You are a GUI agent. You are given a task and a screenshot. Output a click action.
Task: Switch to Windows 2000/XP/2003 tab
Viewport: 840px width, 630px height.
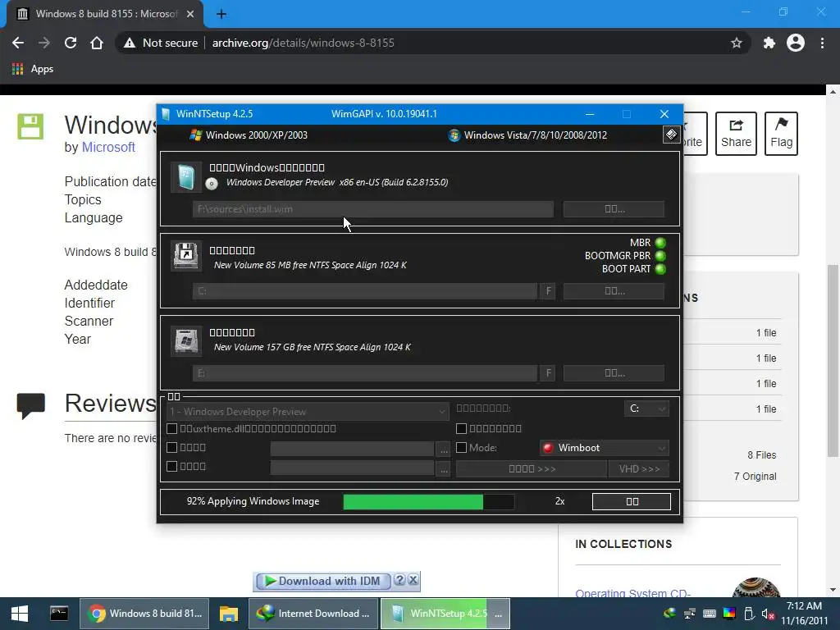[x=249, y=135]
